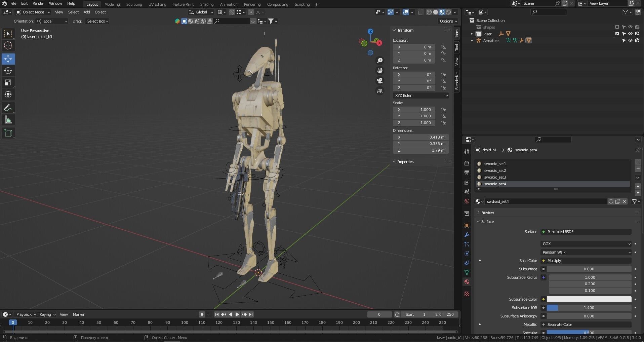Select the Cursor tool in left toolbar
The image size is (644, 342).
pos(8,45)
